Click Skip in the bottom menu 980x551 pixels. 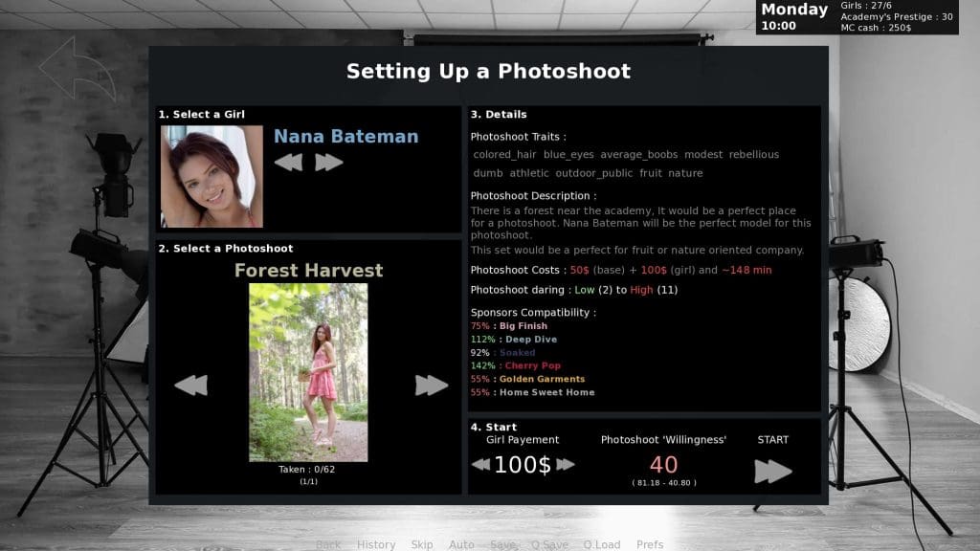pos(422,544)
